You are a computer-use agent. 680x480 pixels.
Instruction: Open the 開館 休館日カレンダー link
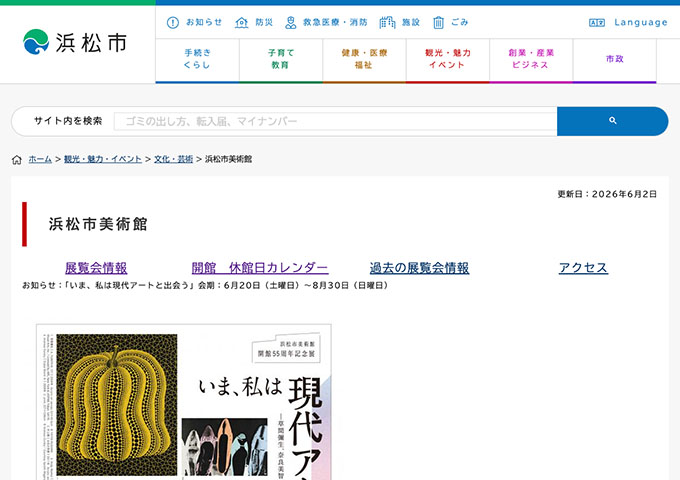point(260,268)
